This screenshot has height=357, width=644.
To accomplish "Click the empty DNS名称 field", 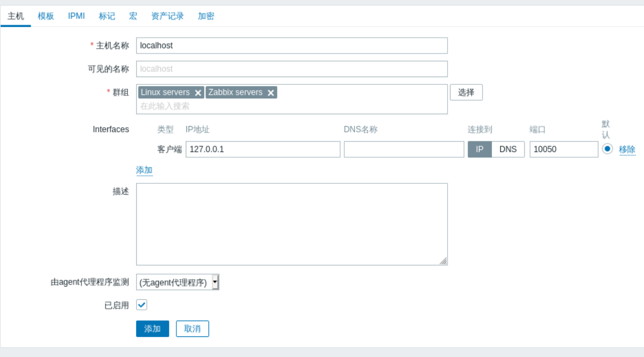I will pyautogui.click(x=404, y=150).
